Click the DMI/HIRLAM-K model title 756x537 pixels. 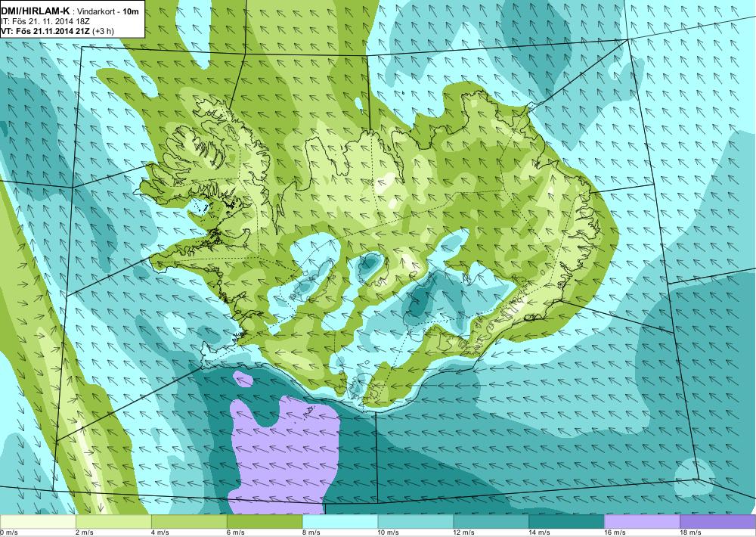tap(36, 13)
